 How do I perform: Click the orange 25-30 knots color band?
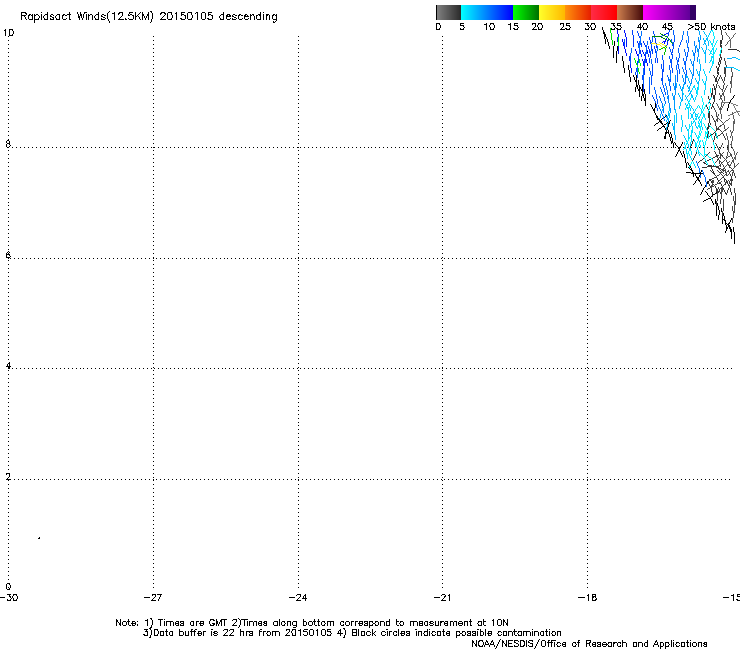[578, 12]
